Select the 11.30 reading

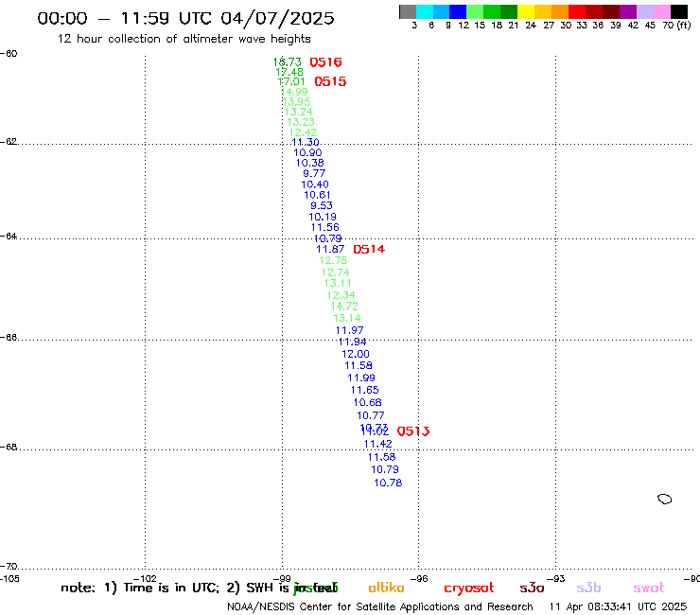click(306, 142)
